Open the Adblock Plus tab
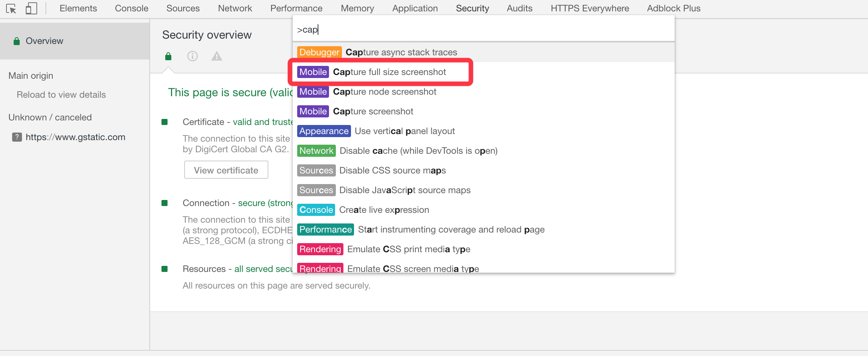868x356 pixels. (x=674, y=8)
